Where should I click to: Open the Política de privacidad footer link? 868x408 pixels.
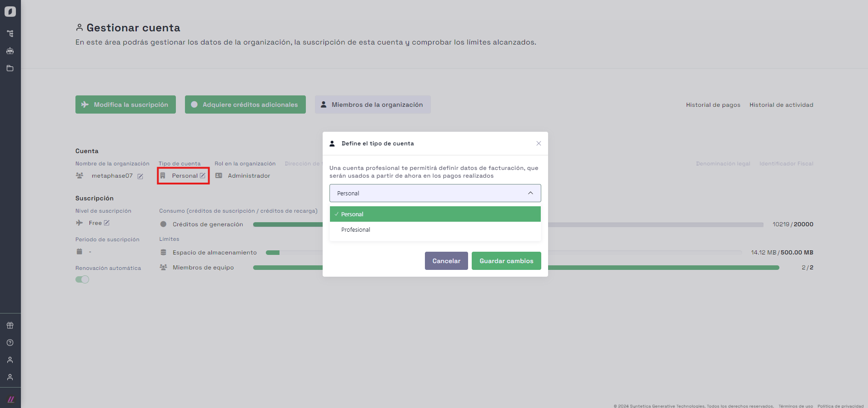tap(841, 406)
